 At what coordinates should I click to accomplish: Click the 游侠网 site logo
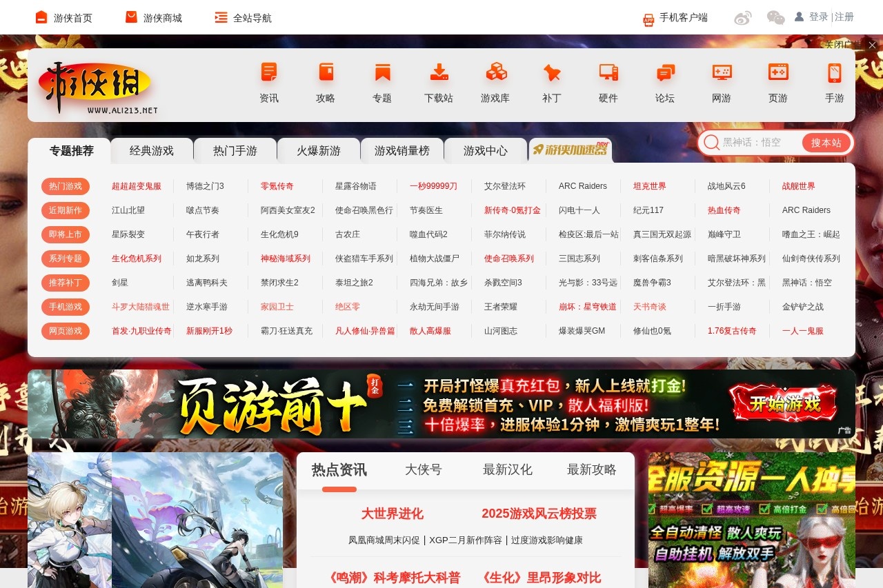tap(98, 88)
